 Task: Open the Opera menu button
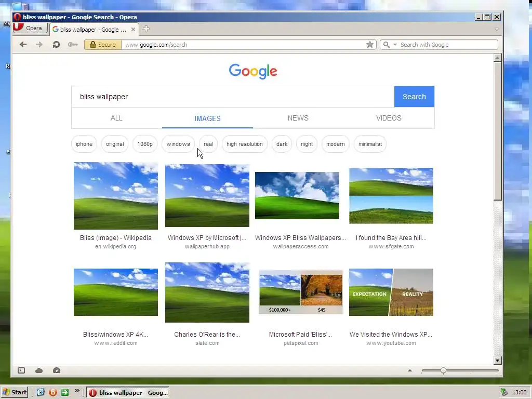click(30, 28)
